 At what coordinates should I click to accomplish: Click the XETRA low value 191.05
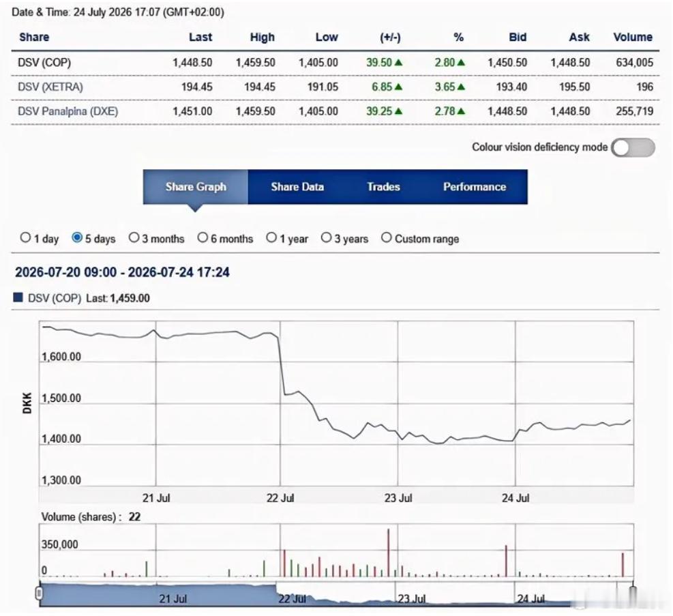pos(323,87)
